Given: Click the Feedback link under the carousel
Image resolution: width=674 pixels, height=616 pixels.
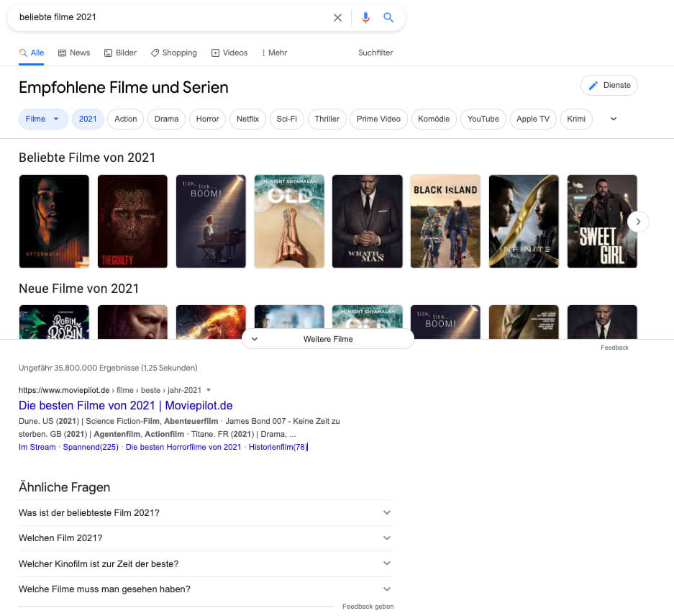Looking at the screenshot, I should click(x=614, y=348).
